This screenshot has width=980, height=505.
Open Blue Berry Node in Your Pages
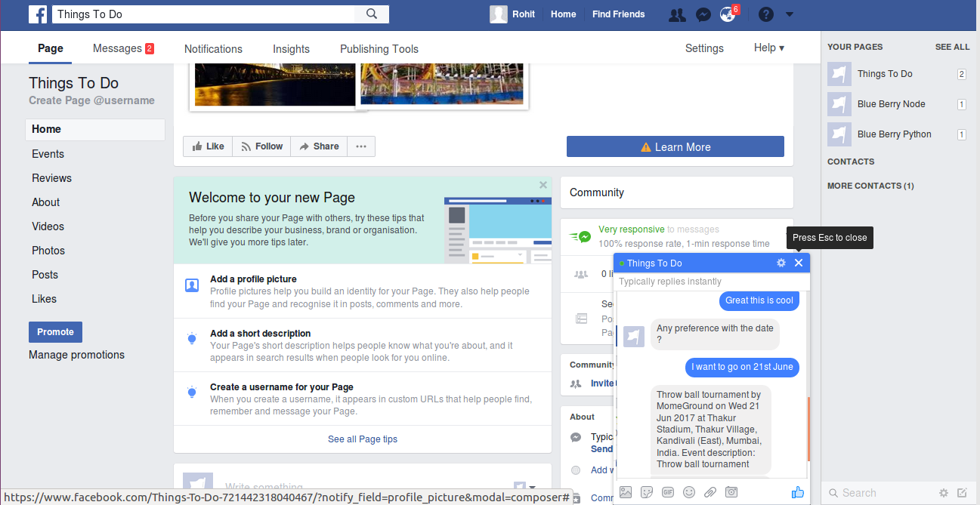point(897,104)
